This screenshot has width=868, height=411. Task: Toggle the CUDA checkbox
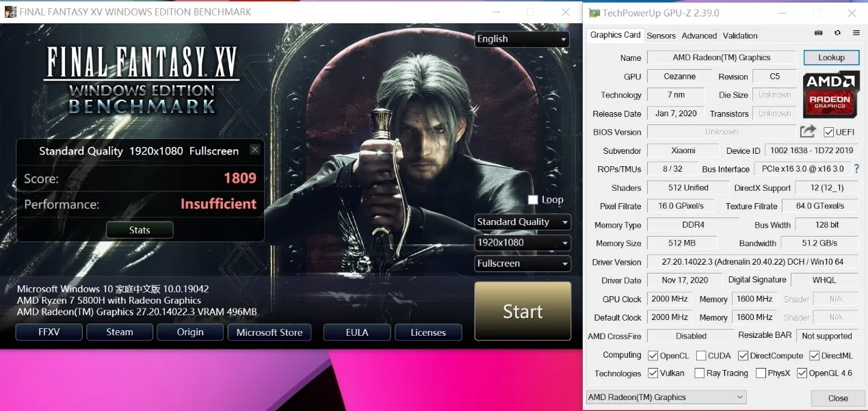pyautogui.click(x=701, y=356)
